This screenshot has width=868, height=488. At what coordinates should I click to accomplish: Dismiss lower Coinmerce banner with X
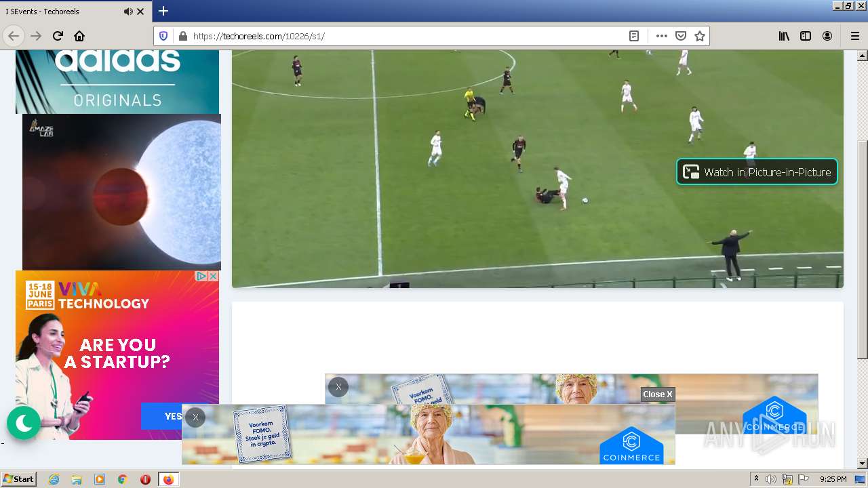coord(195,418)
